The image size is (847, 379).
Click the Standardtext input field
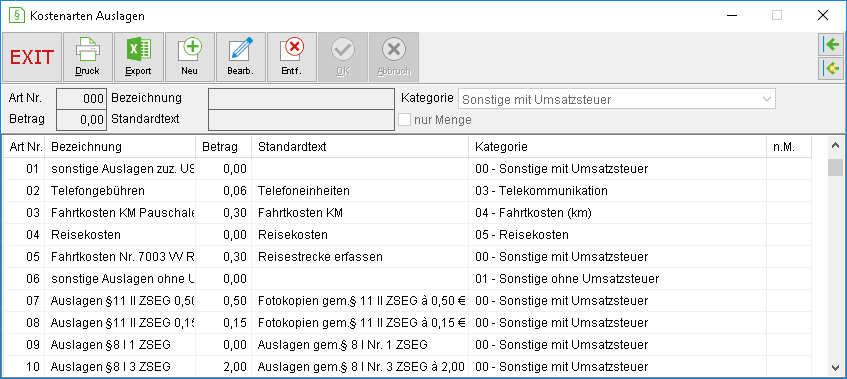[x=301, y=120]
